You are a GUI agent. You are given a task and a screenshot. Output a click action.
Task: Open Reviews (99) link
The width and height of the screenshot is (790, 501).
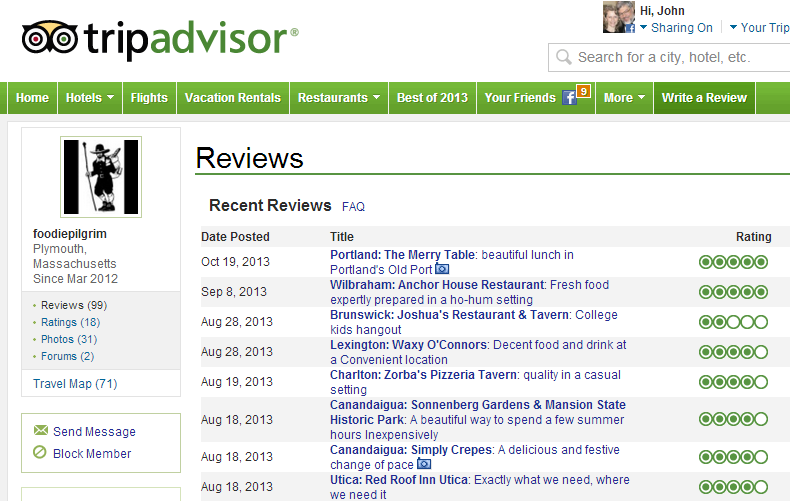pyautogui.click(x=74, y=305)
